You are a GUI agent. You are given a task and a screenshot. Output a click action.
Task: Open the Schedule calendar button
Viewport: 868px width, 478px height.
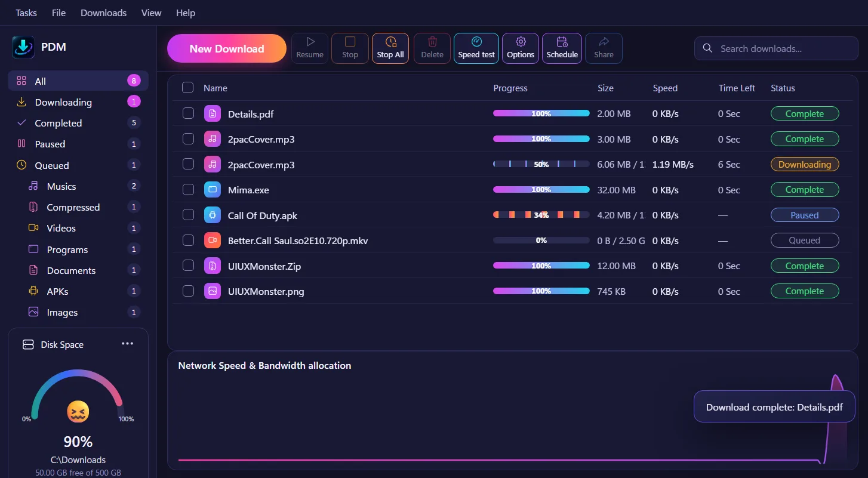coord(562,48)
